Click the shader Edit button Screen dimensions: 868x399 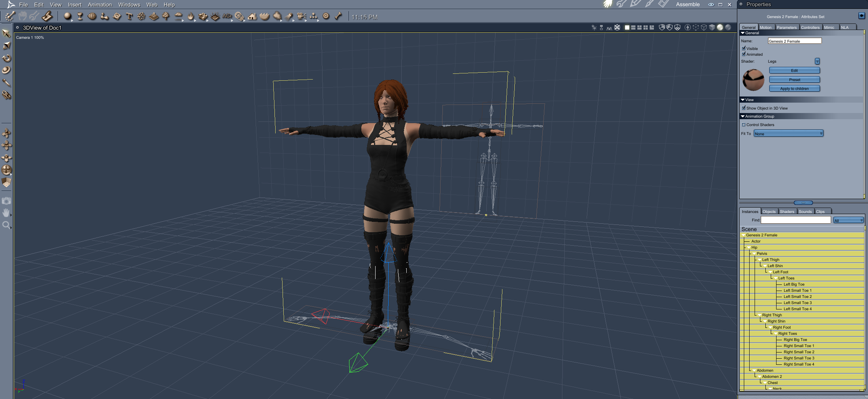pos(794,70)
